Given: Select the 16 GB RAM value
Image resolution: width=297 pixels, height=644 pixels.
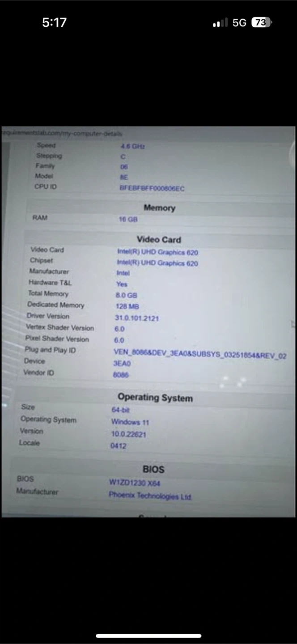Looking at the screenshot, I should pyautogui.click(x=128, y=219).
